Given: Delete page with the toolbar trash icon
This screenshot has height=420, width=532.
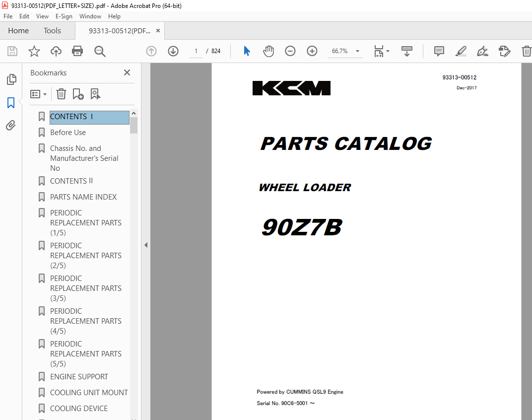Looking at the screenshot, I should coord(526,51).
